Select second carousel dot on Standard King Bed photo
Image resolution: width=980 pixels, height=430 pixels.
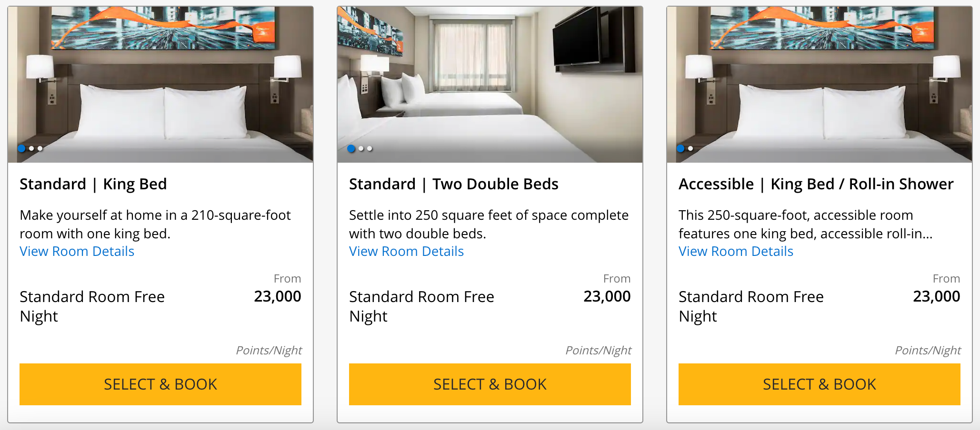[x=31, y=148]
